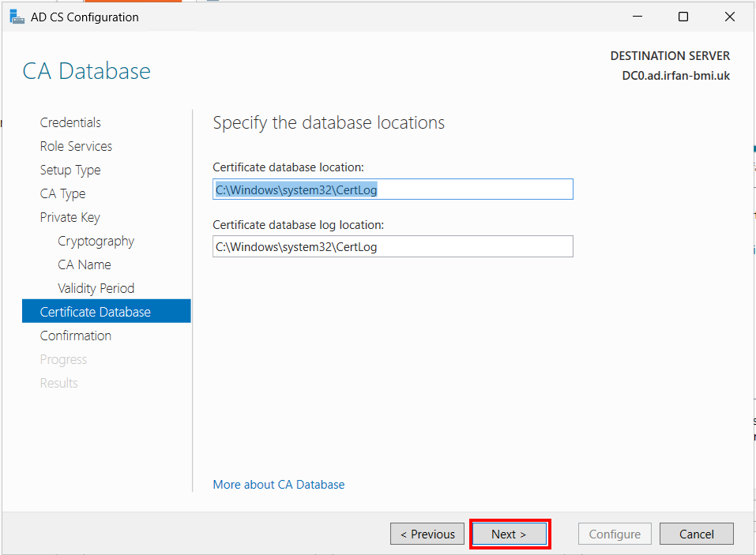756x555 pixels.
Task: Select Certificate Database in the sidebar
Action: [107, 311]
